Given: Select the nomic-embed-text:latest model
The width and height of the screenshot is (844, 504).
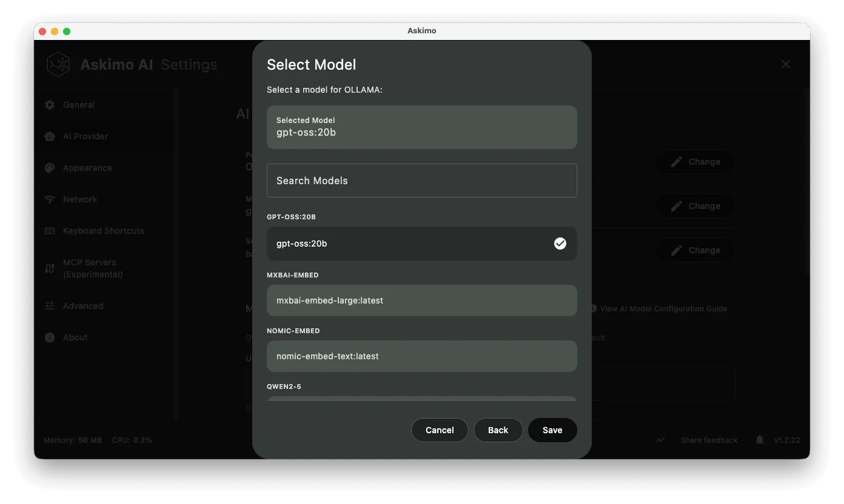Looking at the screenshot, I should point(421,356).
